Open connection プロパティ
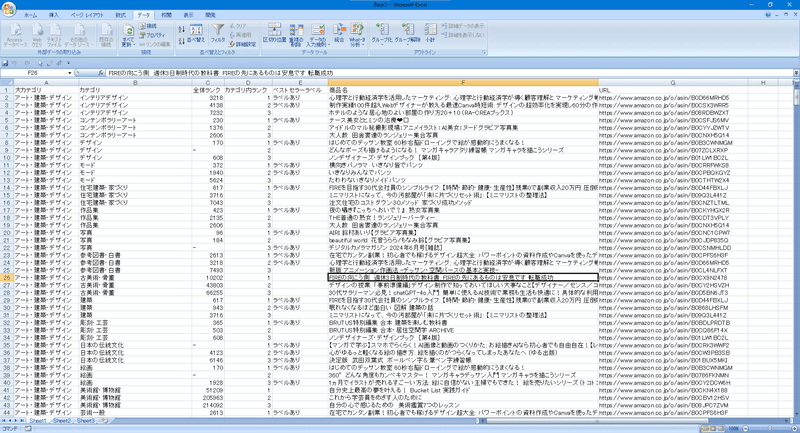The width and height of the screenshot is (800, 433). [x=152, y=35]
